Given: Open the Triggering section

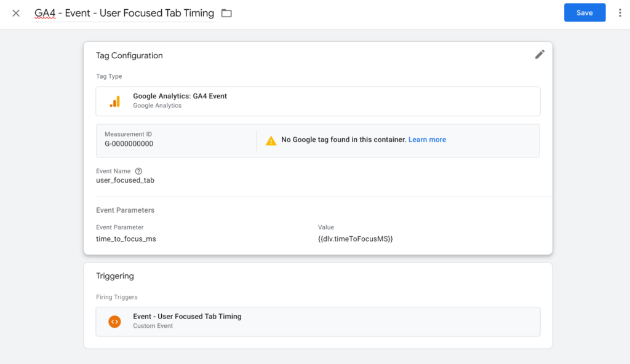Looking at the screenshot, I should click(115, 276).
